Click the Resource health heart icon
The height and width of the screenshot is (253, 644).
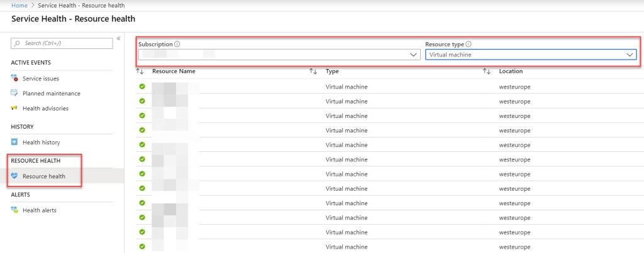click(x=15, y=176)
